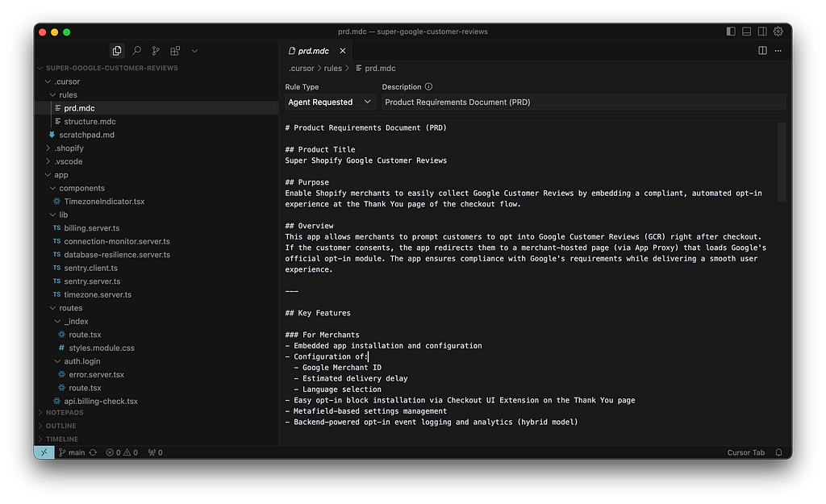826x504 pixels.
Task: Expand the OUTLINE section
Action: 60,426
